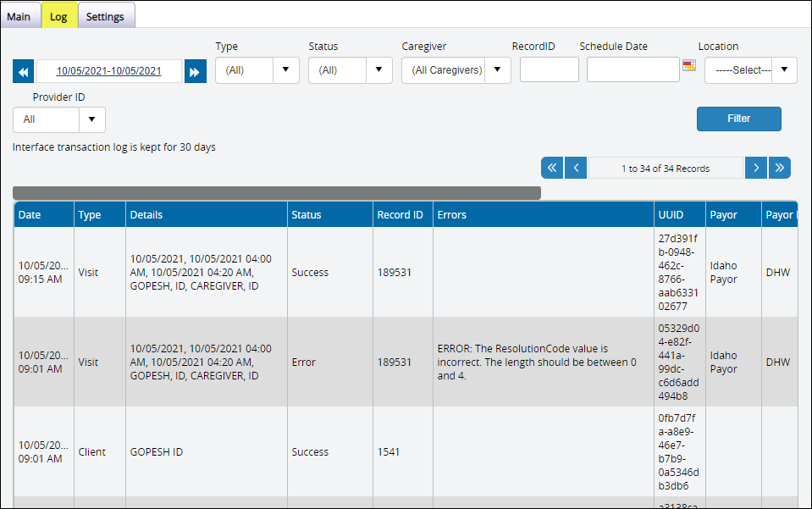The width and height of the screenshot is (812, 509).
Task: Click the Details column header
Action: (x=207, y=215)
